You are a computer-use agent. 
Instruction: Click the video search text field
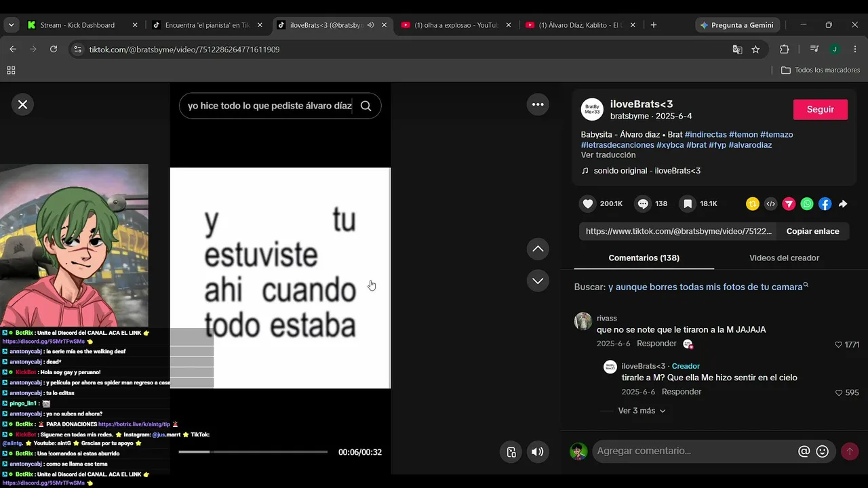[x=270, y=106]
